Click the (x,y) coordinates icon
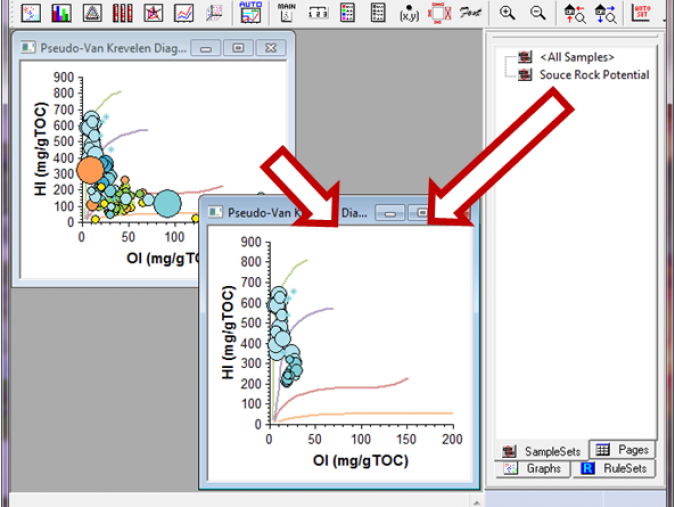The height and width of the screenshot is (507, 675). pyautogui.click(x=409, y=13)
